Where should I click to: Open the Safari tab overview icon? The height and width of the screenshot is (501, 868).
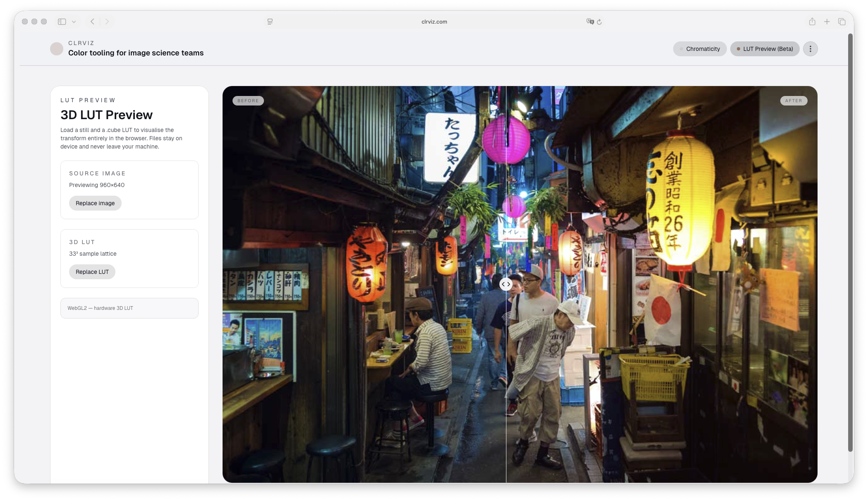coord(842,22)
